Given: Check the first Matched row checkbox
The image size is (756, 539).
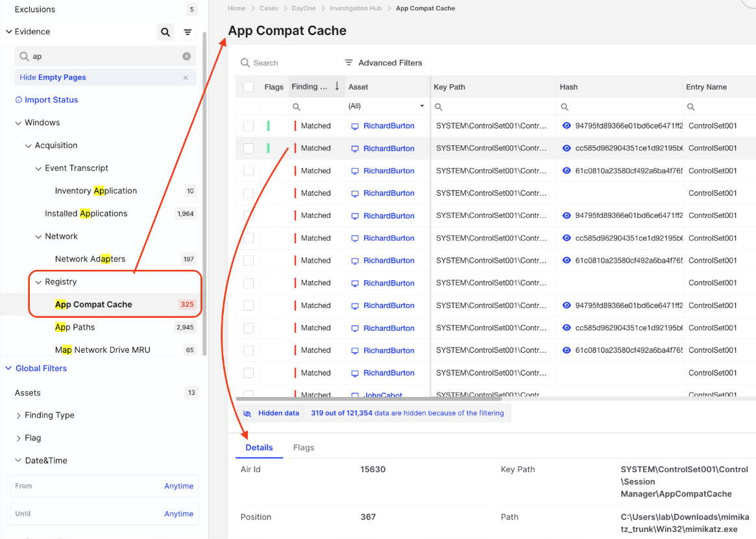Looking at the screenshot, I should (249, 126).
